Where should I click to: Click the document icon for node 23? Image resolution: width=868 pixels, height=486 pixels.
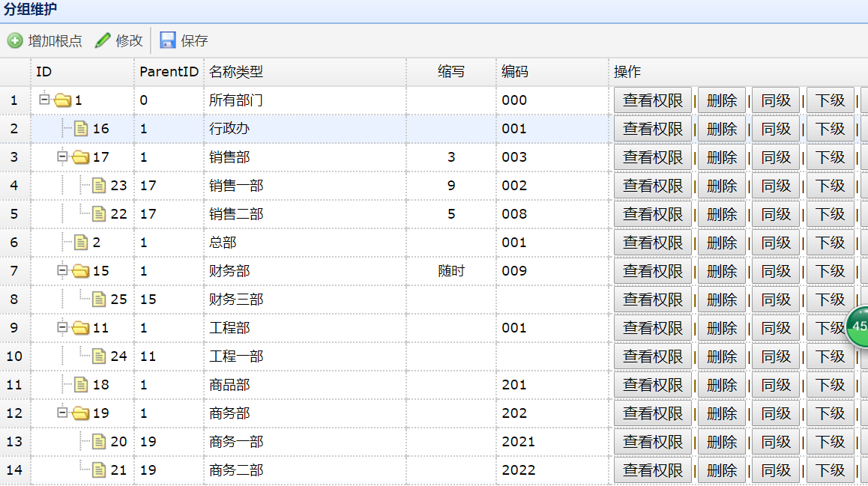pyautogui.click(x=99, y=186)
